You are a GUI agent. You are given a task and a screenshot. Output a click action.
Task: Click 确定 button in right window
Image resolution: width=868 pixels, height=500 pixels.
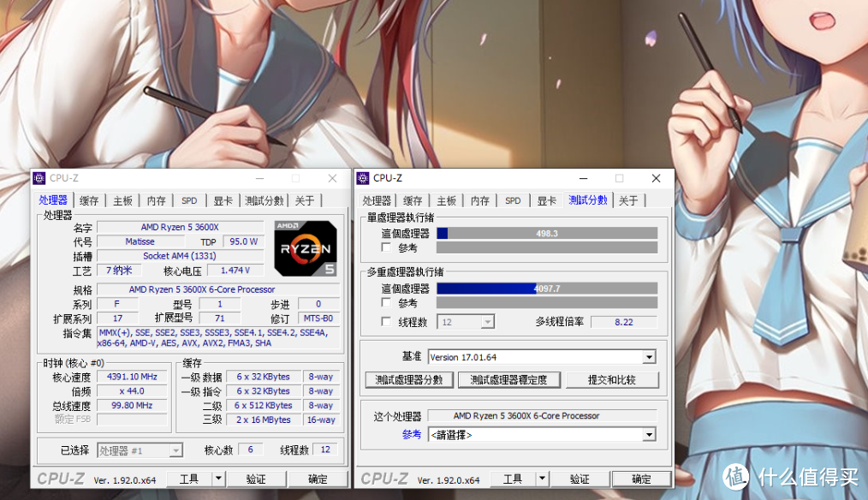[642, 479]
